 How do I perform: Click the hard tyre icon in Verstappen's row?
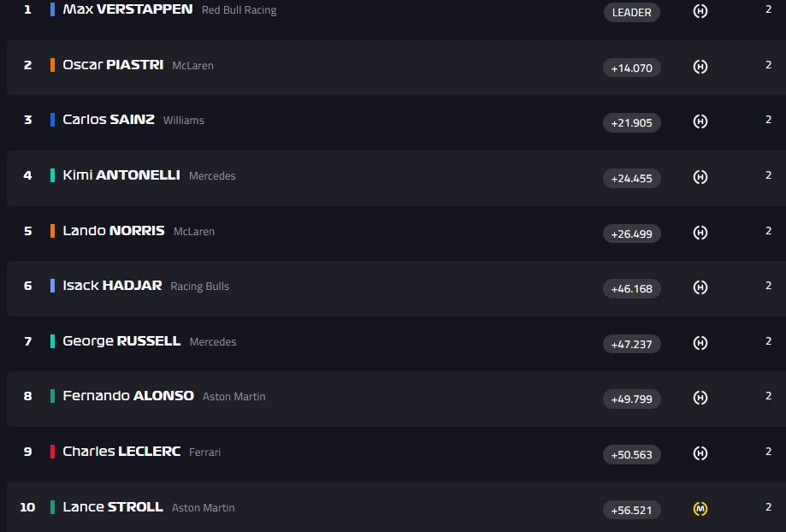700,12
